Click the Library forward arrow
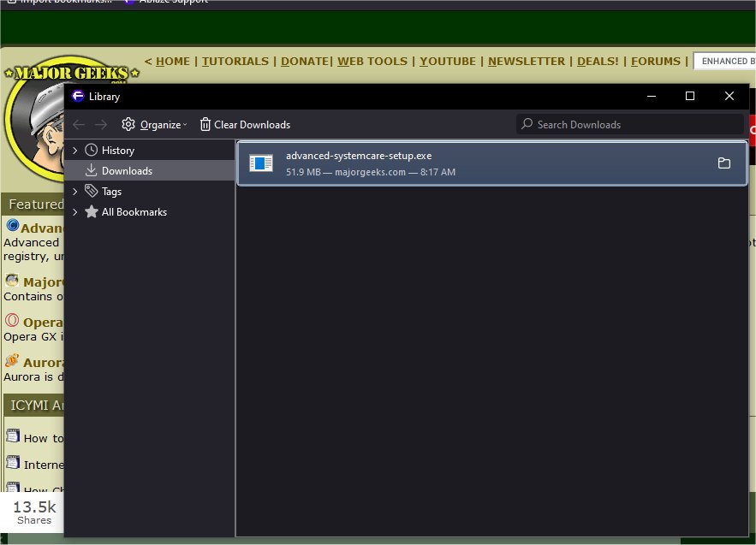Screen dimensions: 756x545 tap(101, 125)
